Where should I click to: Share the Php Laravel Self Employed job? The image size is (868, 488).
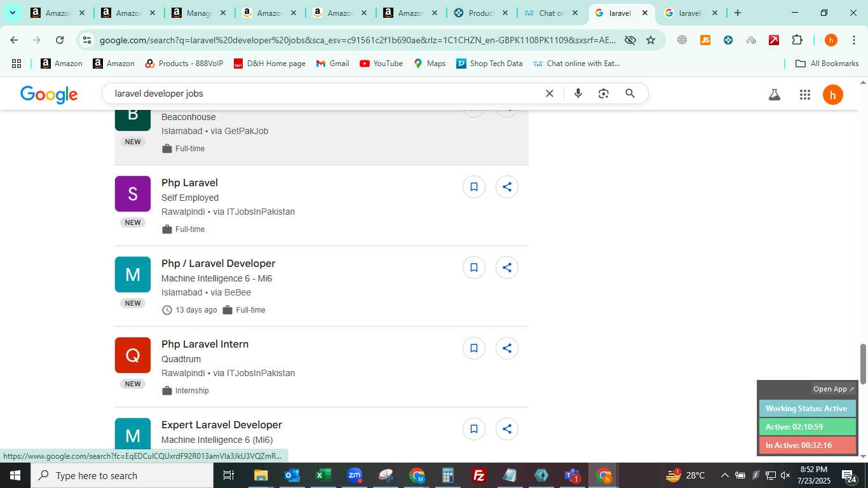507,187
